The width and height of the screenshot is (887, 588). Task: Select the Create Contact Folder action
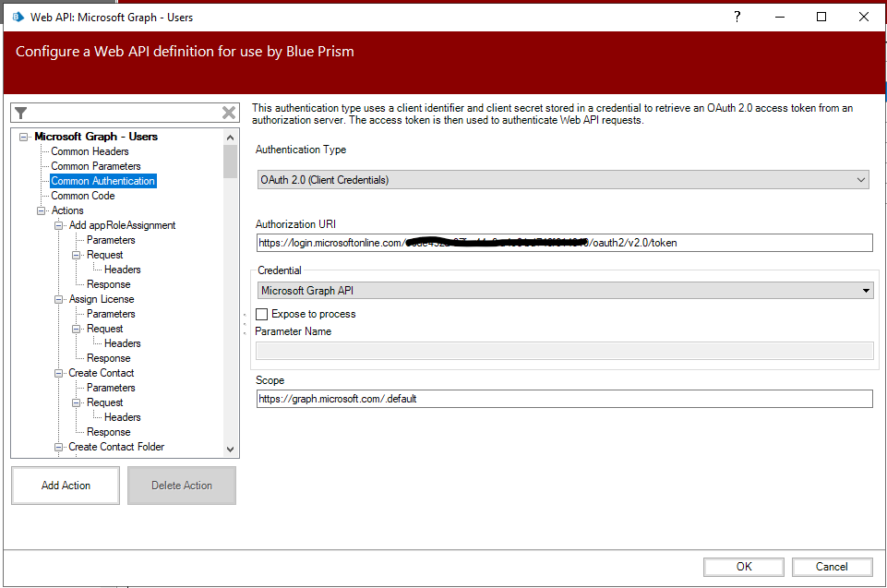(x=116, y=447)
